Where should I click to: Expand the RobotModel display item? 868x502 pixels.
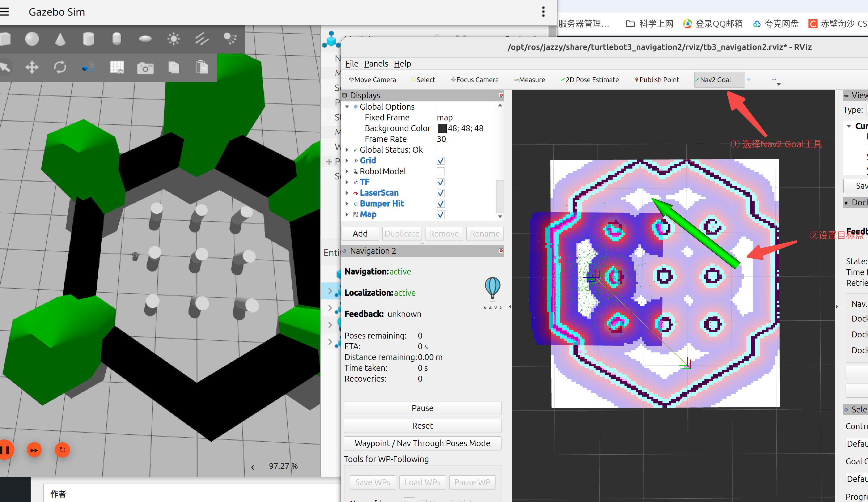pyautogui.click(x=347, y=171)
